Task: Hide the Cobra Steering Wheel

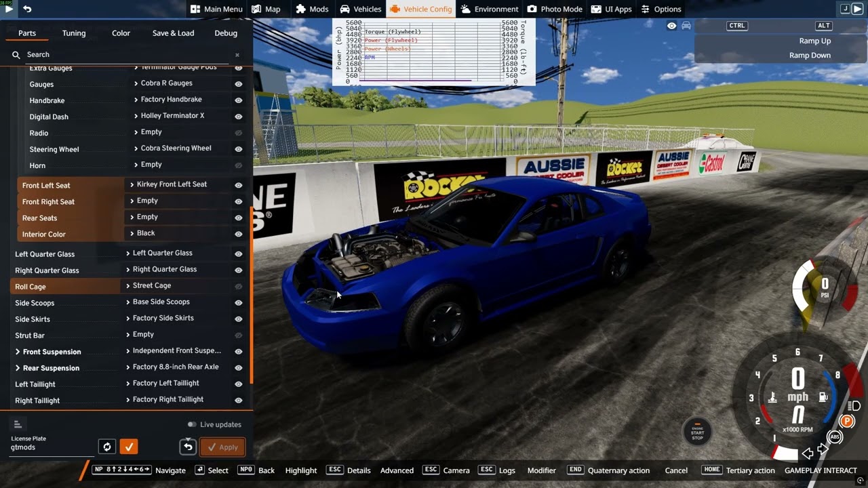Action: 239,148
